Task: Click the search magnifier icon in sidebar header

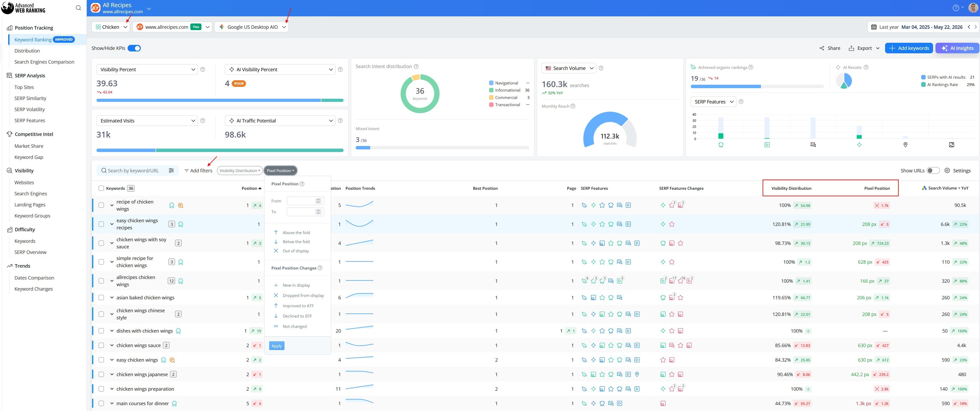Action: 78,8
